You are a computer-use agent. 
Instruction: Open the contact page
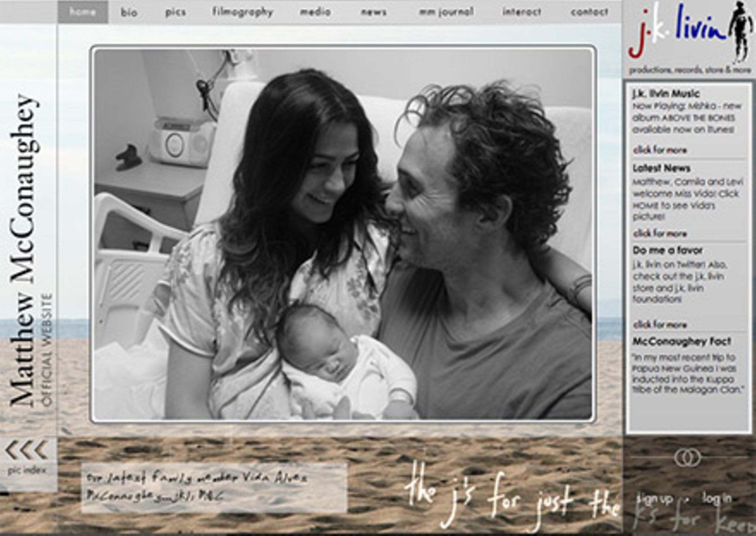[589, 13]
